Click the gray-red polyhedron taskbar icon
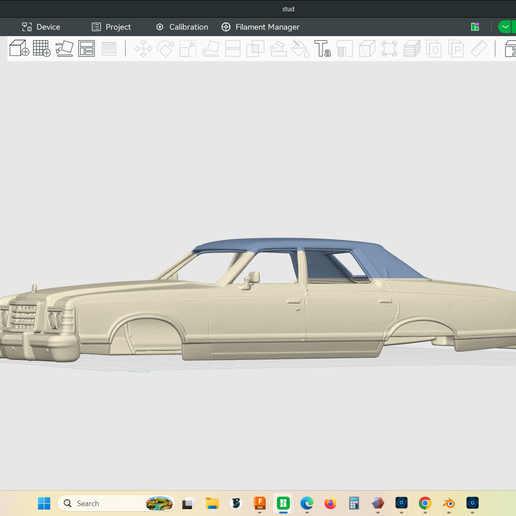Image resolution: width=516 pixels, height=516 pixels. [378, 503]
